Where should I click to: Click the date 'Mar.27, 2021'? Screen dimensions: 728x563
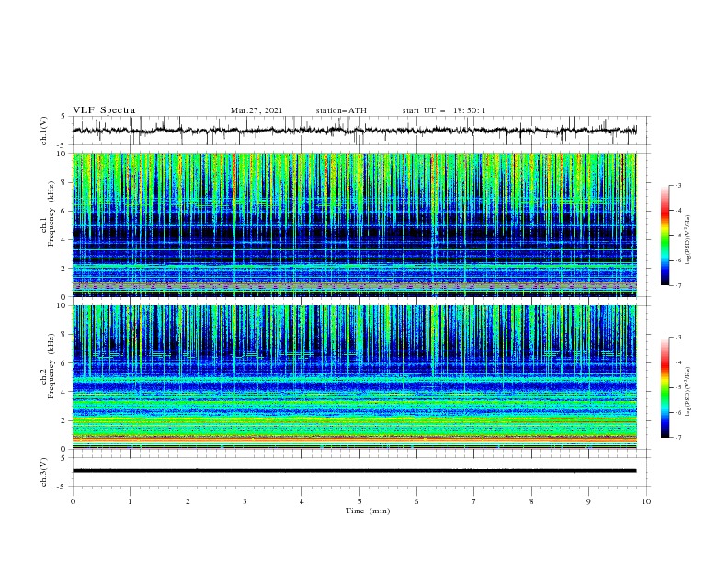point(256,110)
